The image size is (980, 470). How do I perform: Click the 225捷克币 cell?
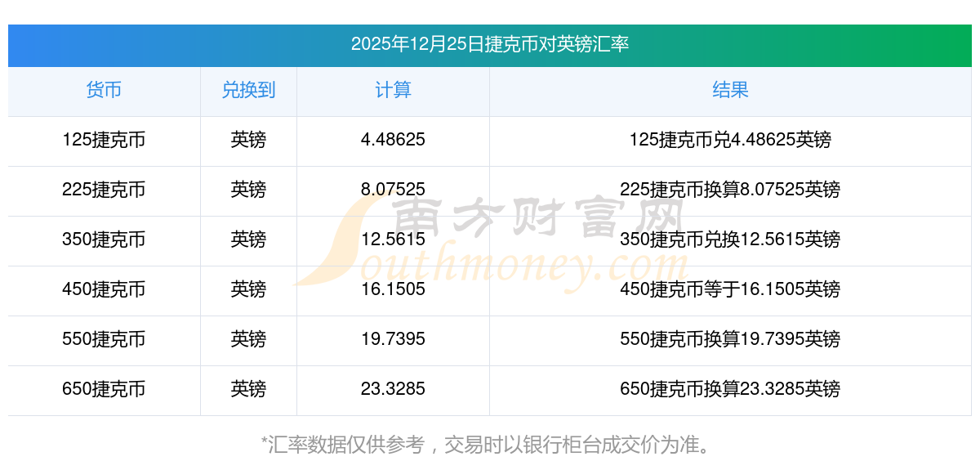point(104,190)
